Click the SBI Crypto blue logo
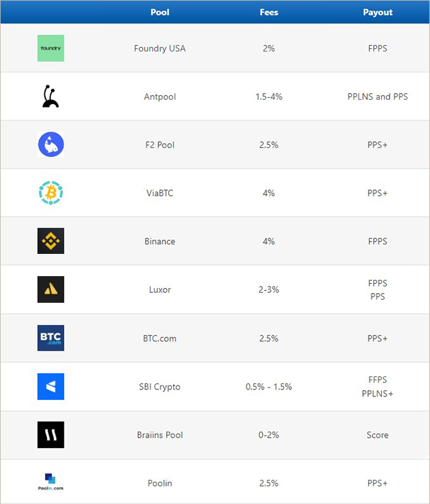The width and height of the screenshot is (430, 504). click(51, 386)
